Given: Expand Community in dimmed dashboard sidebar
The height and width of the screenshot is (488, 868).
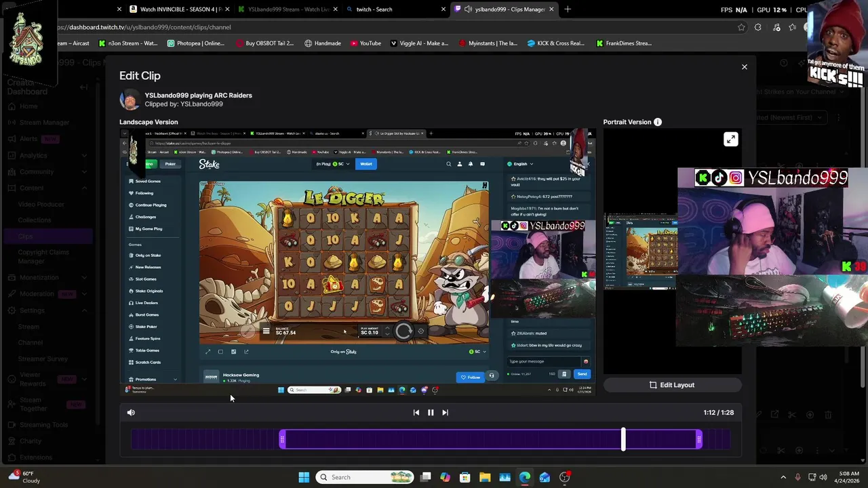Looking at the screenshot, I should pyautogui.click(x=84, y=171).
